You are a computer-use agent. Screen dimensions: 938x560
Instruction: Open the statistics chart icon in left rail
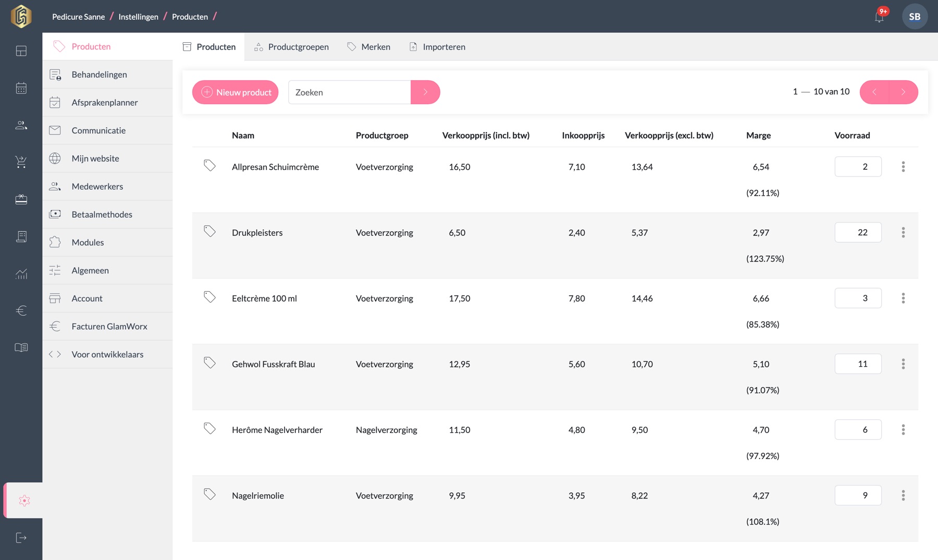click(21, 273)
